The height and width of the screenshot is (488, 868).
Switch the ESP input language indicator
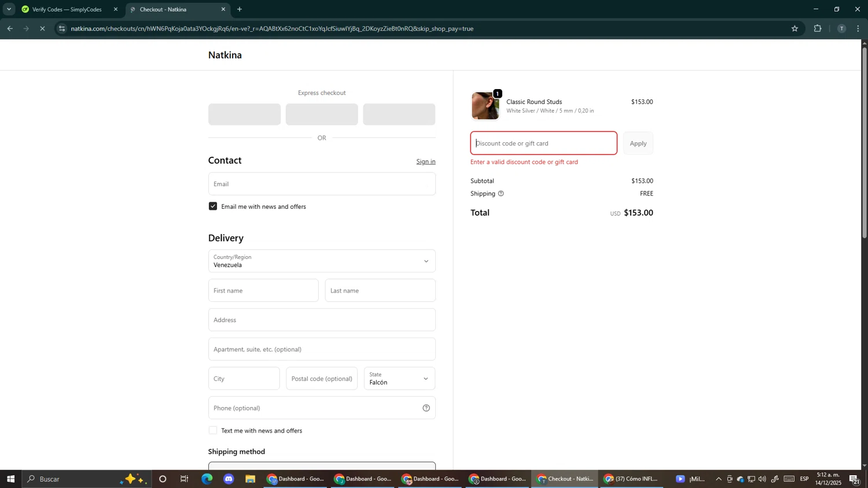click(x=804, y=479)
